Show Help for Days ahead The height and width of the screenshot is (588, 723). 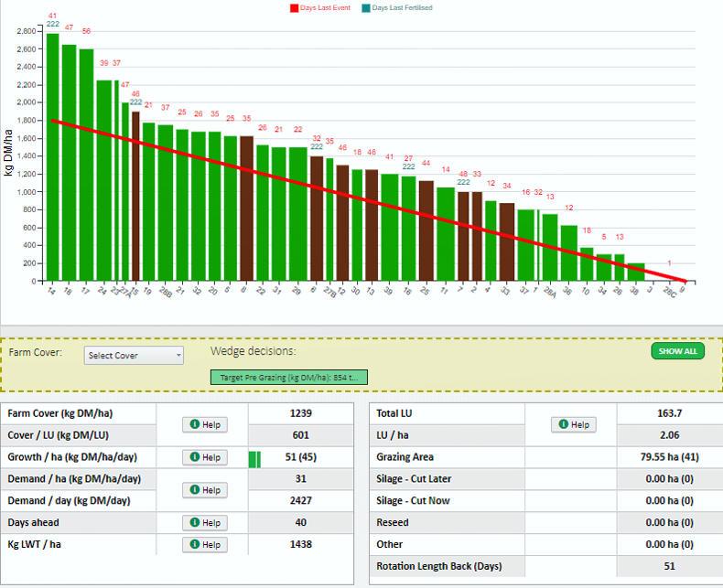(204, 523)
